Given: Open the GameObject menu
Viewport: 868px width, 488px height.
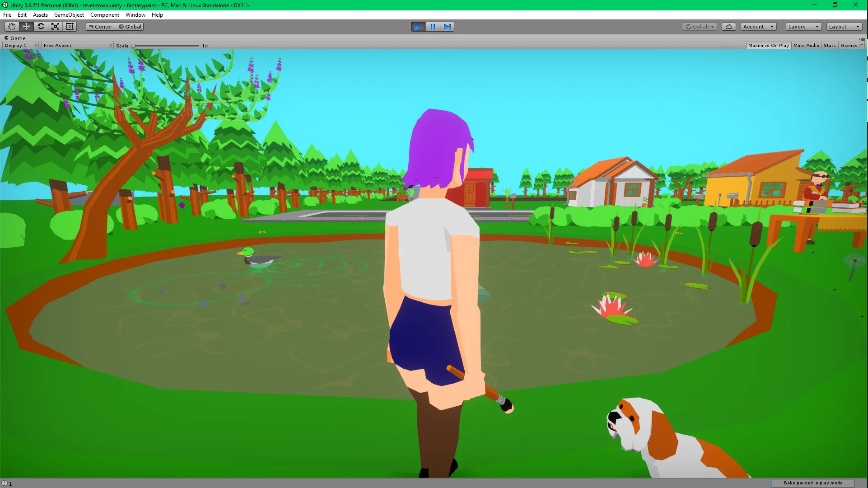Looking at the screenshot, I should click(69, 15).
